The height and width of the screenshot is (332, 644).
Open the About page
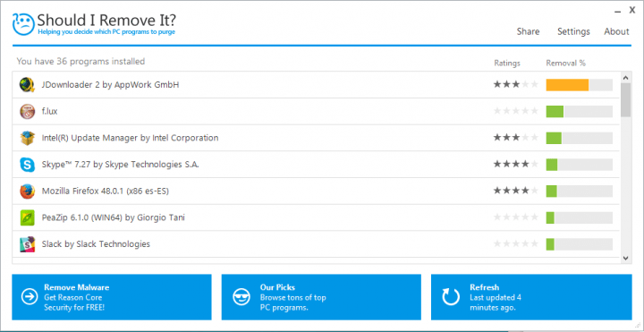coord(616,31)
